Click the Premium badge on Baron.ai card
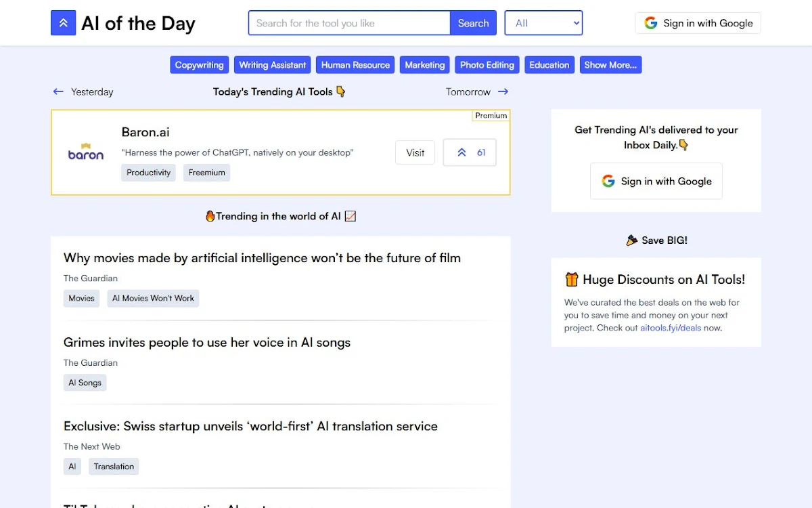Viewport: 812px width, 508px height. [x=491, y=116]
